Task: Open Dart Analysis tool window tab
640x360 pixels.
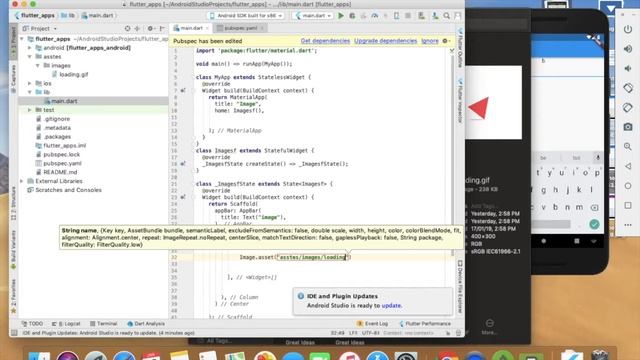Action: tap(146, 324)
